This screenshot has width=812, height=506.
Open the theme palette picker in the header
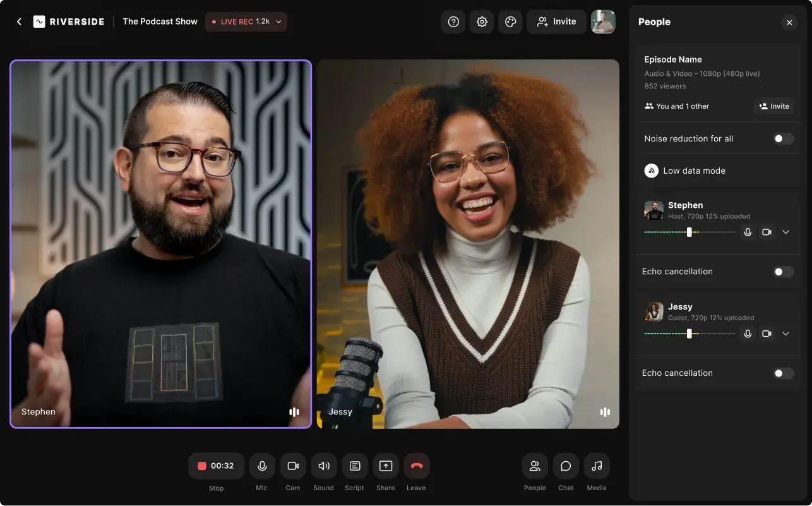(510, 21)
